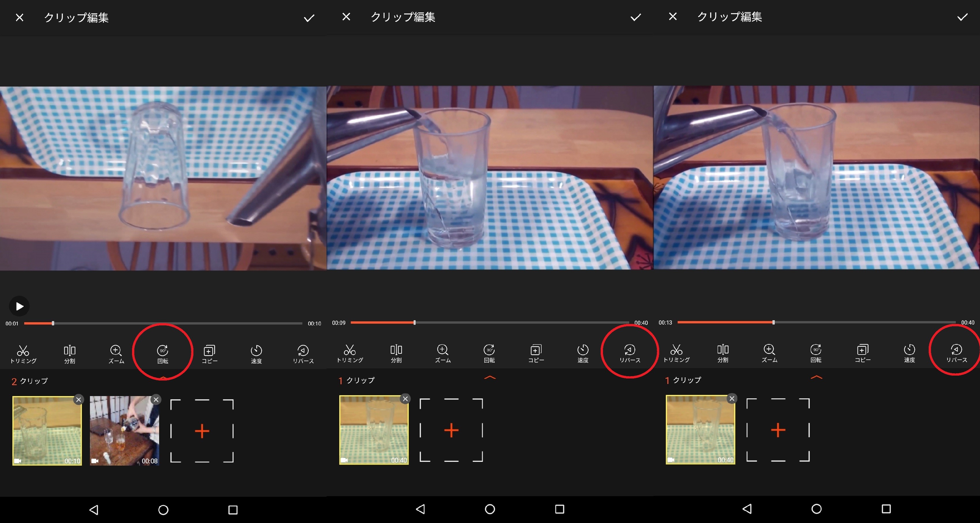
Task: Collapse clip panel chevron on right screen
Action: 816,377
